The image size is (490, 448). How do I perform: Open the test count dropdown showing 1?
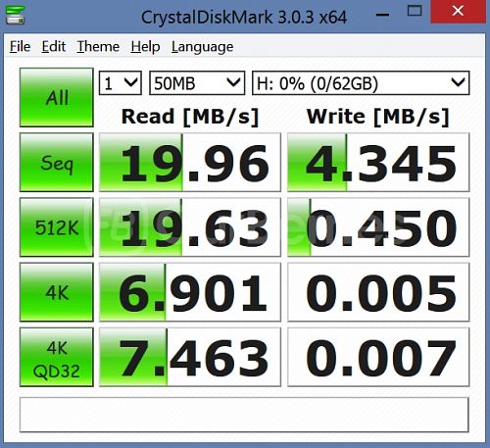[x=121, y=83]
